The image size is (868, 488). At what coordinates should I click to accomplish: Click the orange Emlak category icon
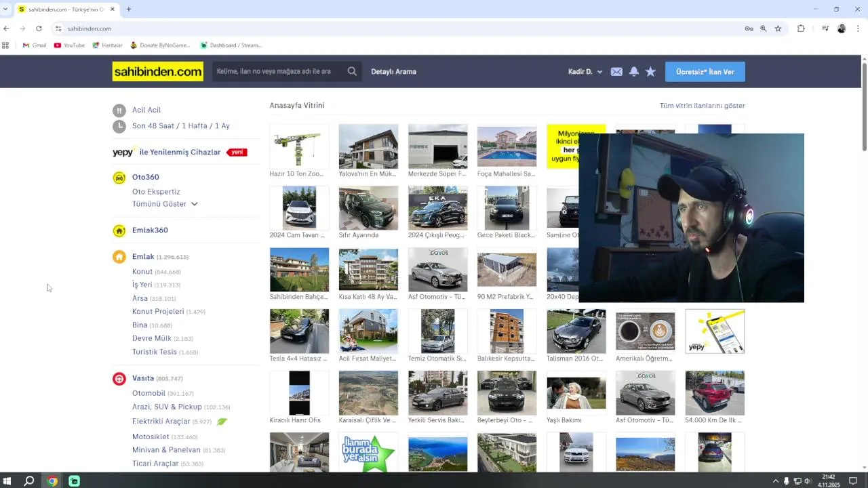(x=119, y=257)
